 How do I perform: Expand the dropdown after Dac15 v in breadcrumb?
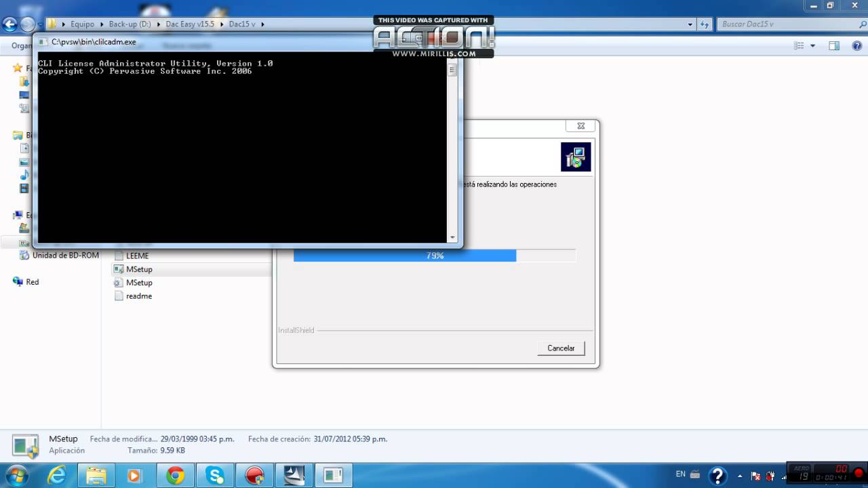[x=262, y=24]
